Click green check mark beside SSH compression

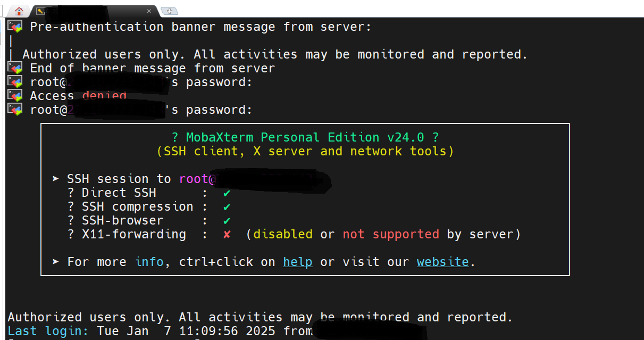pos(227,207)
